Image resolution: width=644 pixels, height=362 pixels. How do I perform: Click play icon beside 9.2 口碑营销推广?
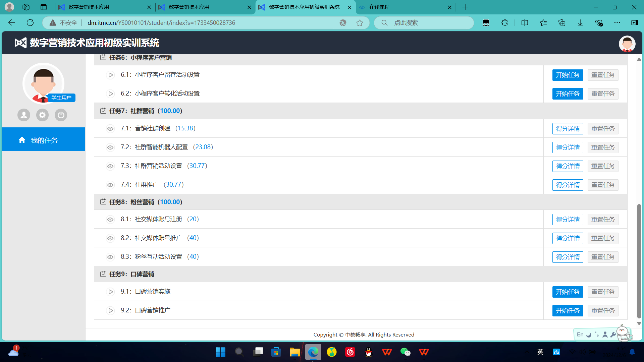[110, 310]
